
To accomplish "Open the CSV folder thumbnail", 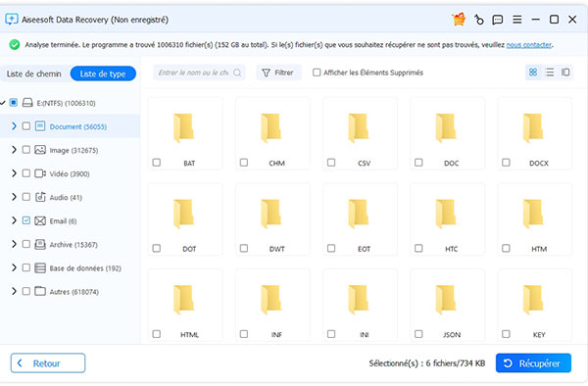I will pyautogui.click(x=358, y=128).
